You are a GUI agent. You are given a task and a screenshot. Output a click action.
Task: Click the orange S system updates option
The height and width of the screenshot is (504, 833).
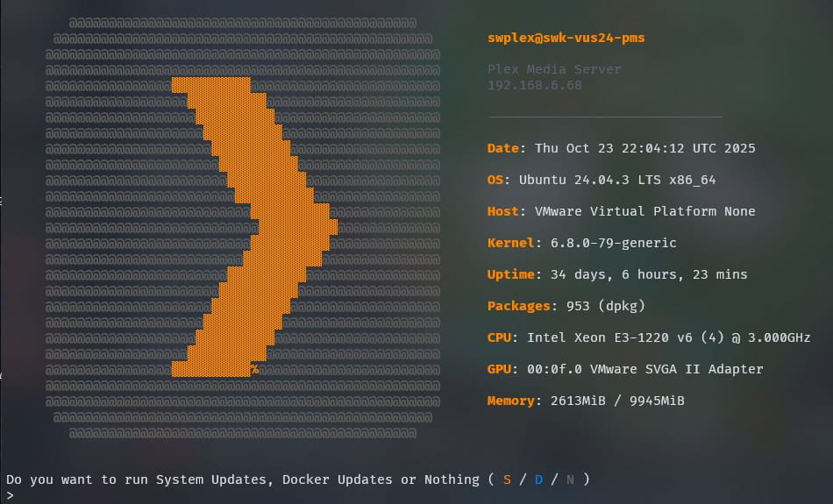pyautogui.click(x=507, y=479)
